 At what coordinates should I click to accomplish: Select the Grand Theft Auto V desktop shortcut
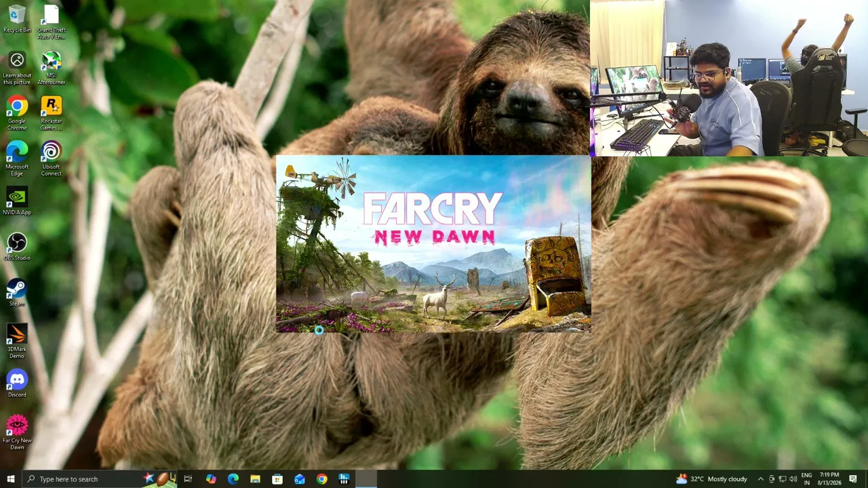point(52,22)
